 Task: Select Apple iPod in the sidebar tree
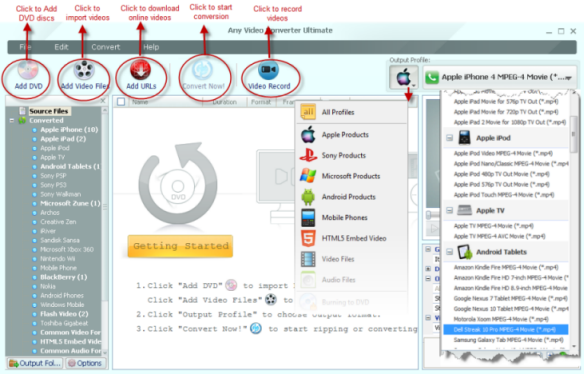(x=55, y=148)
